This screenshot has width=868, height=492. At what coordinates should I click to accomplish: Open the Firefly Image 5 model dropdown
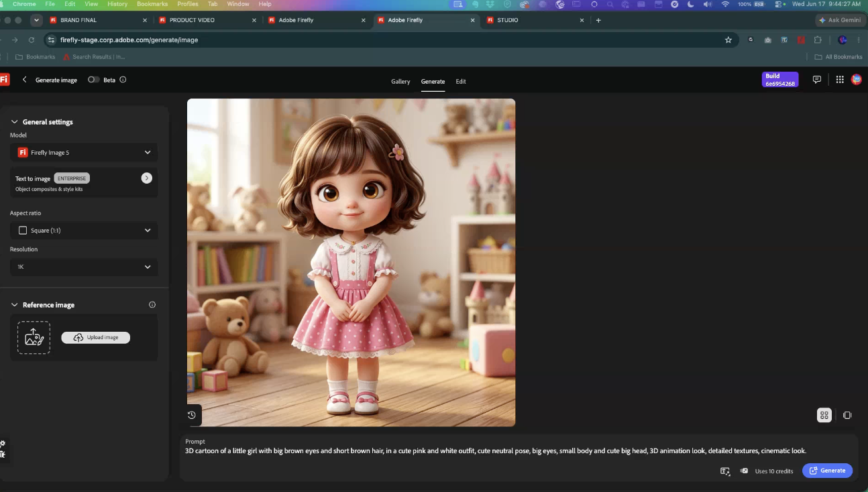84,152
